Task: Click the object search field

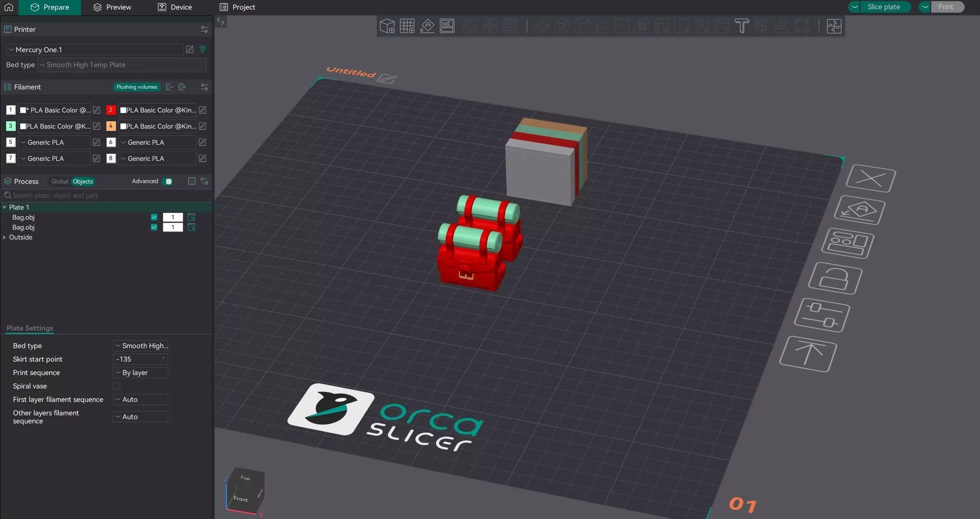Action: pos(106,195)
